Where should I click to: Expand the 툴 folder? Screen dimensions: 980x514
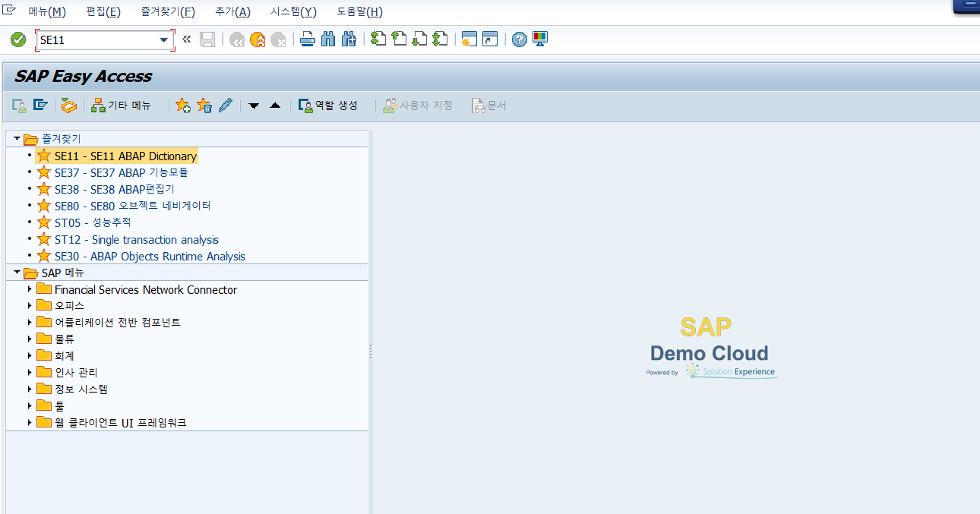[30, 406]
